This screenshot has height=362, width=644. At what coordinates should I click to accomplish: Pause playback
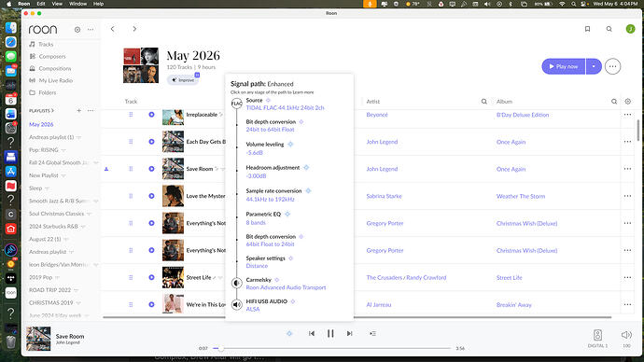click(330, 333)
